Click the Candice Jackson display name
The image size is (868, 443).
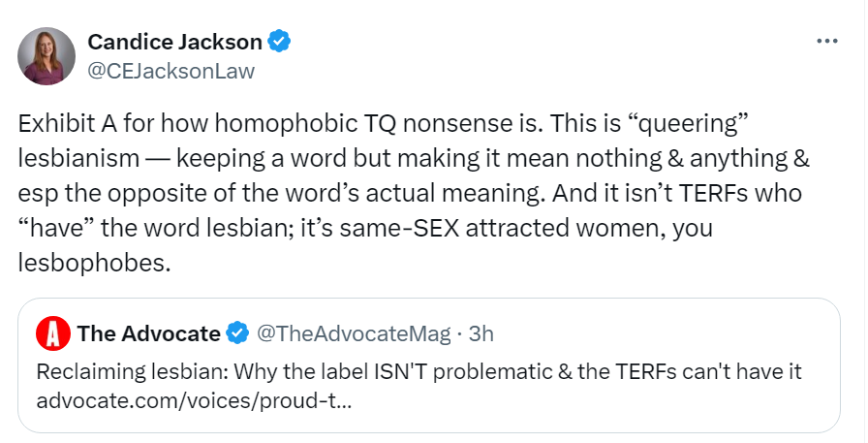tap(174, 42)
